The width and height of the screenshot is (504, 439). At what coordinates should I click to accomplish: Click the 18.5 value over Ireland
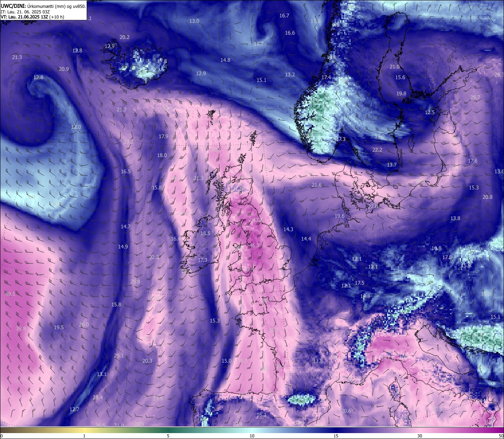click(x=205, y=233)
